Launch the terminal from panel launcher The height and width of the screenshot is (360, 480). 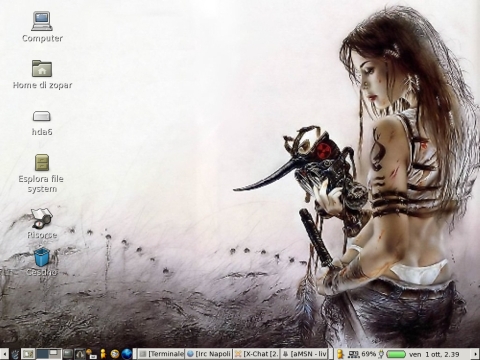[68, 354]
